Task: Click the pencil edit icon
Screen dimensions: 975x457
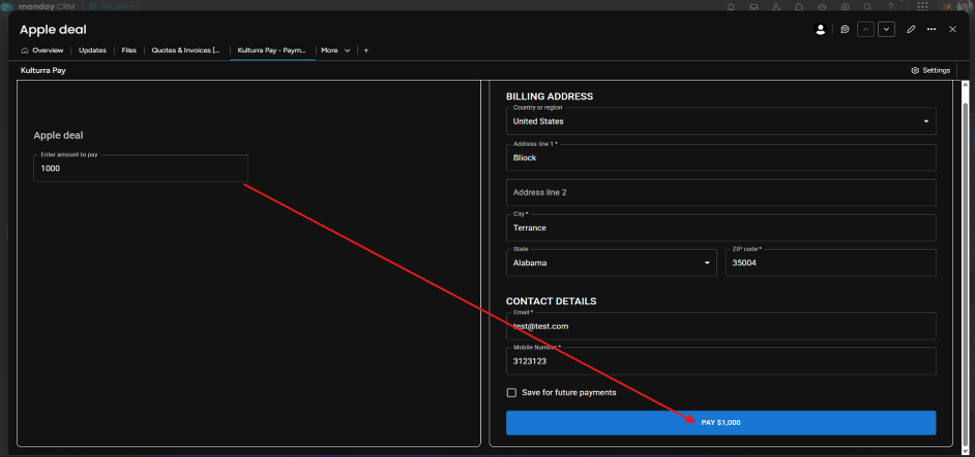Action: (911, 29)
